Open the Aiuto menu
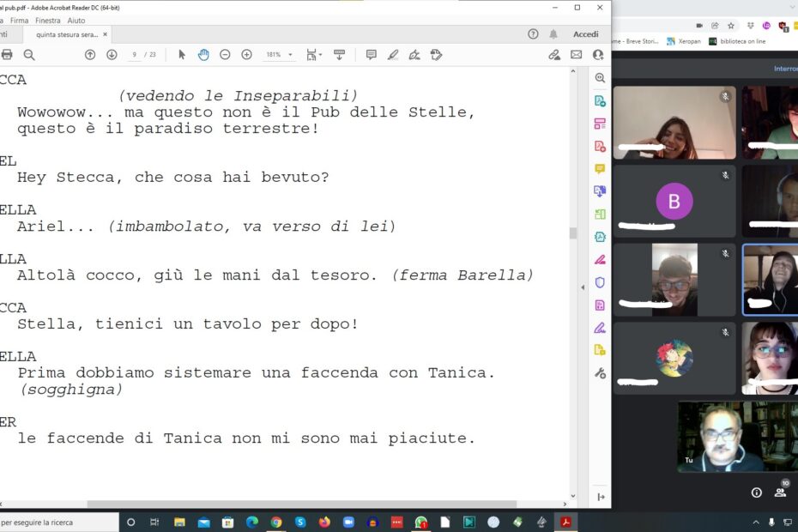 point(76,20)
